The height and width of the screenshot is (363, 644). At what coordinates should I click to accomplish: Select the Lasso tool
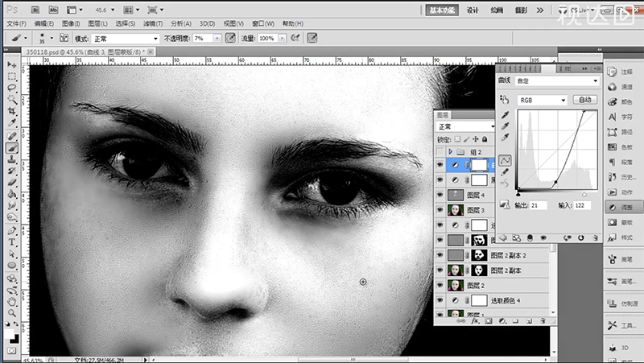tap(11, 88)
